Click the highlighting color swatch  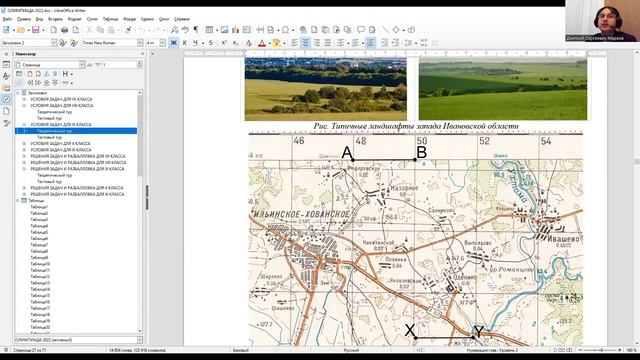(x=276, y=42)
